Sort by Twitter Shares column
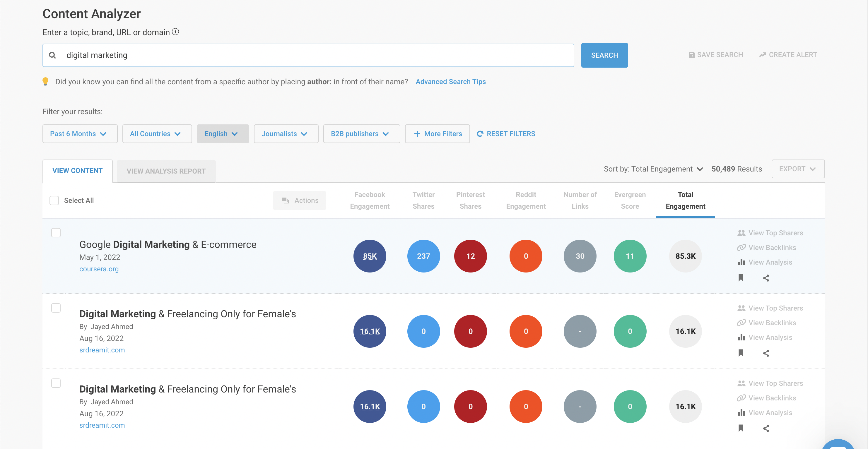This screenshot has height=449, width=868. pyautogui.click(x=423, y=200)
